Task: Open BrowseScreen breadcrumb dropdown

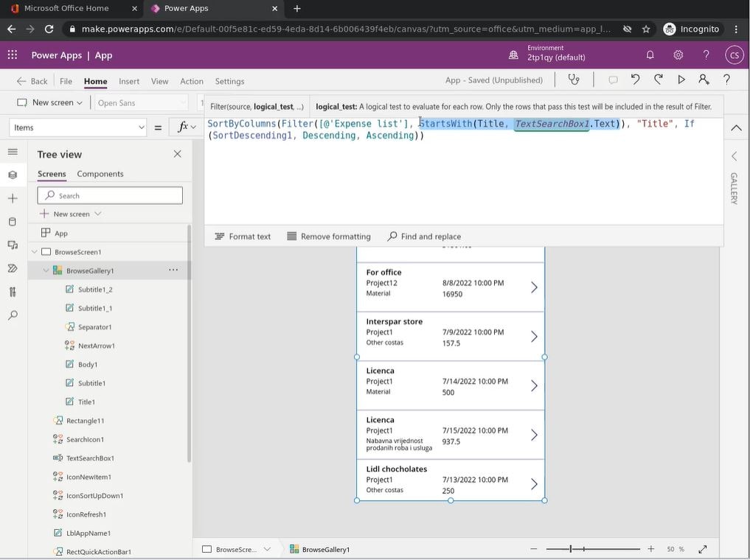Action: coord(268,549)
